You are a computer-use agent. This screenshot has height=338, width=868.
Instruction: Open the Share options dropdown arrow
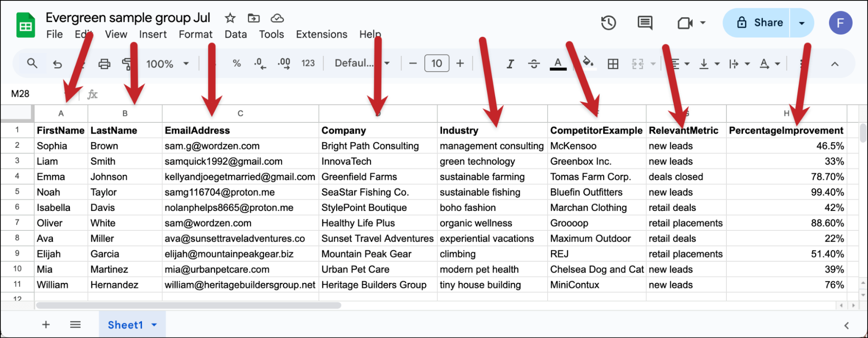802,23
